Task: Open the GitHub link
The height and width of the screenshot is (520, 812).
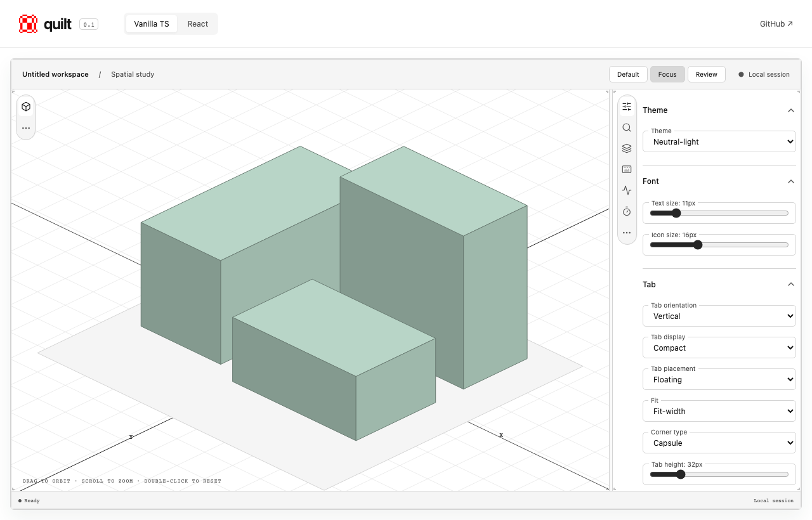Action: pyautogui.click(x=776, y=24)
